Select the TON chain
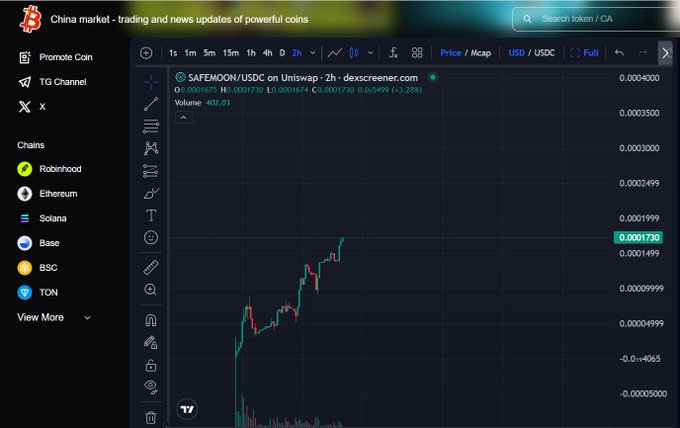 [37, 292]
